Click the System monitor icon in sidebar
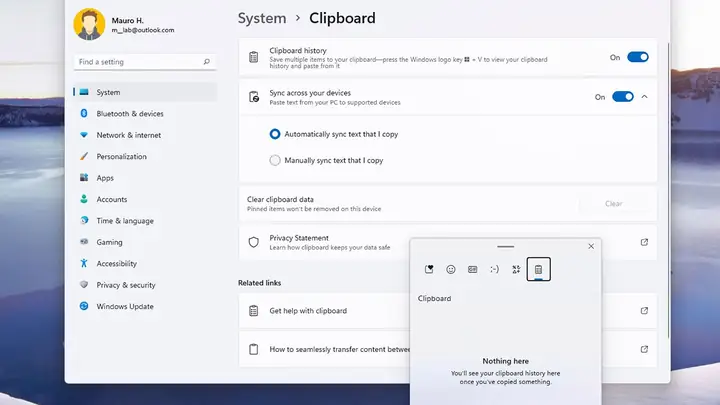 84,92
